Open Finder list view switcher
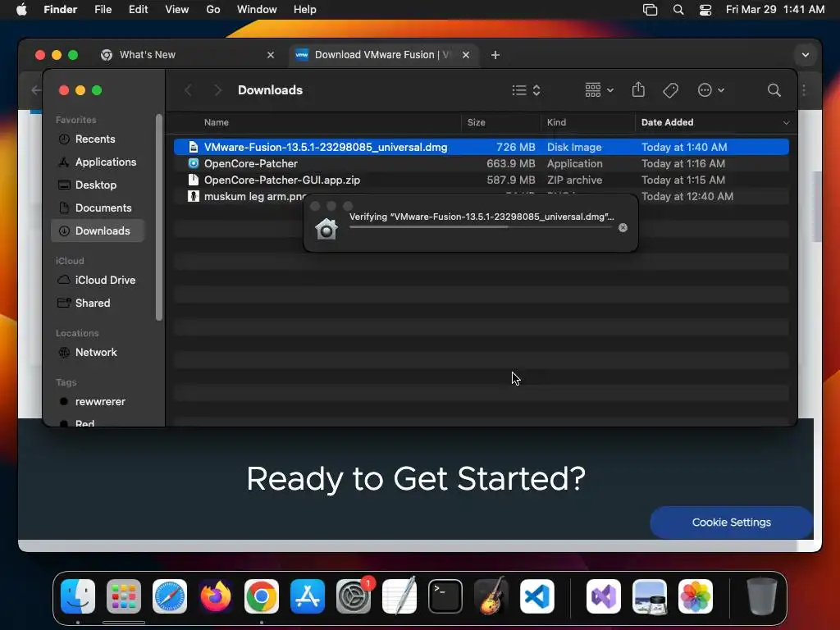 click(526, 90)
